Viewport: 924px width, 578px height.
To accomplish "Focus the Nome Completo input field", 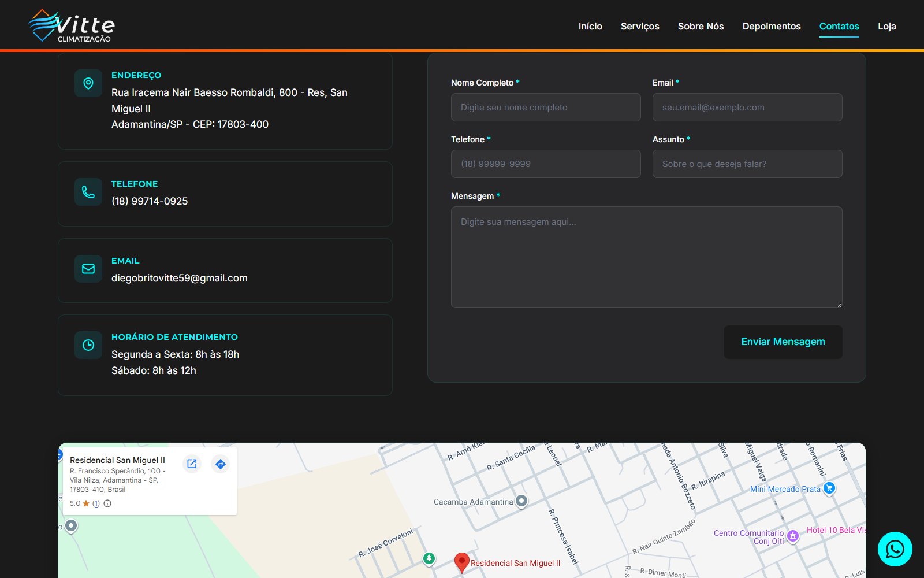I will [x=546, y=107].
